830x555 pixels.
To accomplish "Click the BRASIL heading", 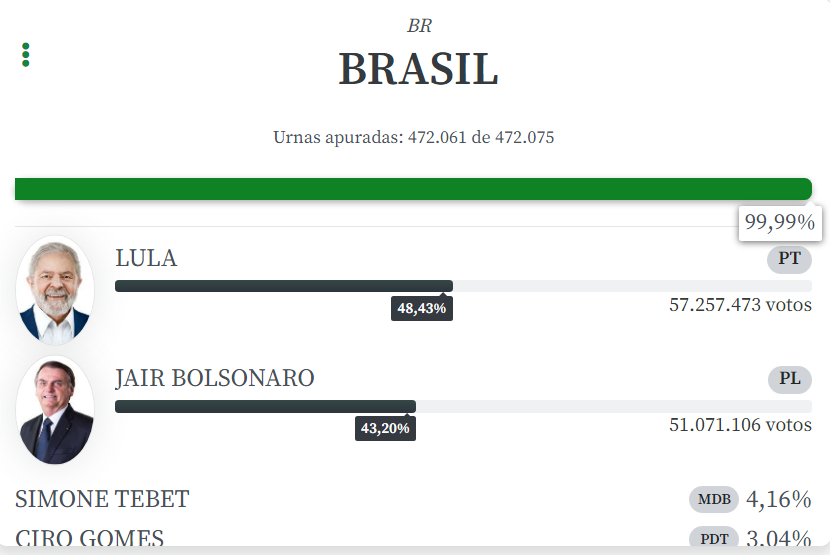I will click(418, 69).
